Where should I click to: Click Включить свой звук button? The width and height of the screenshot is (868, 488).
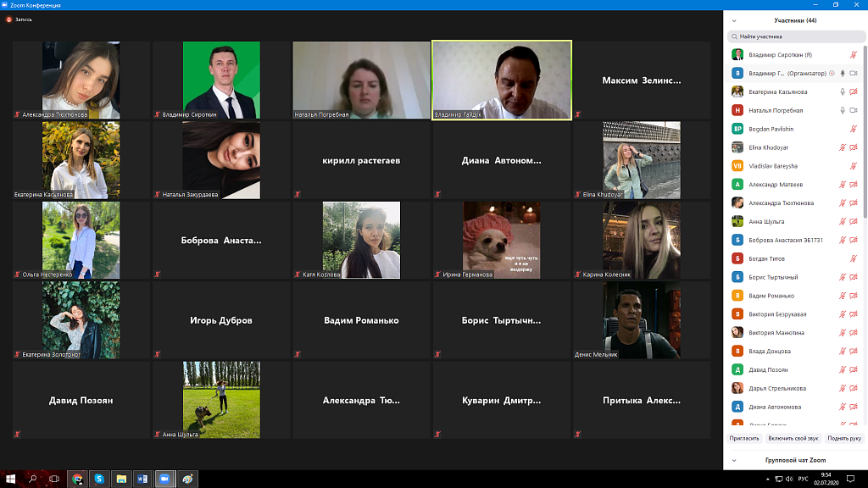[793, 438]
